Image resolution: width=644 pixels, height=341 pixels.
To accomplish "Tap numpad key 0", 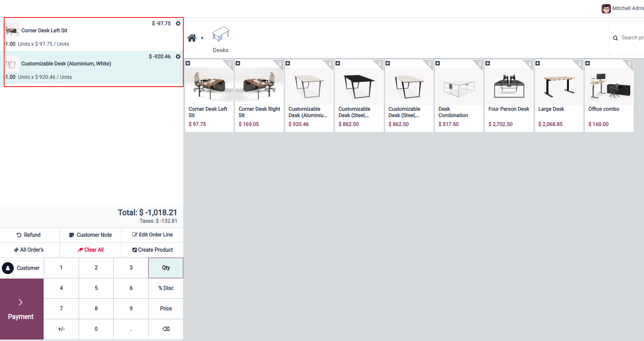I will 96,329.
